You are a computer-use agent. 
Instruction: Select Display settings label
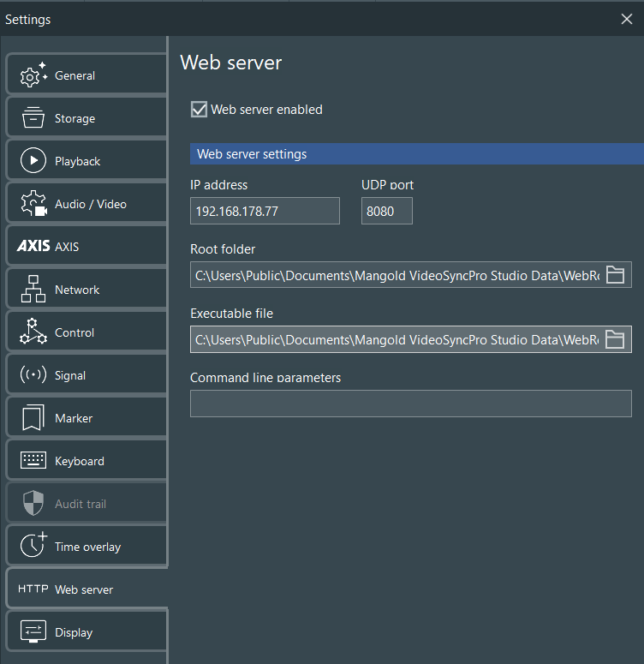point(74,632)
